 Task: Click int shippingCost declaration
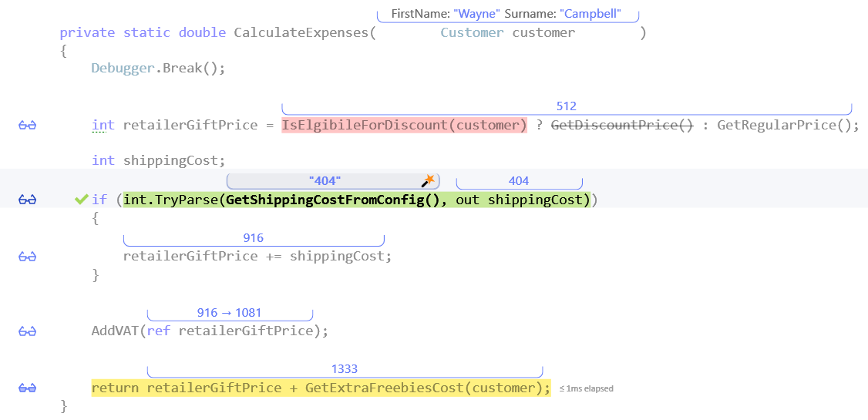click(x=158, y=160)
